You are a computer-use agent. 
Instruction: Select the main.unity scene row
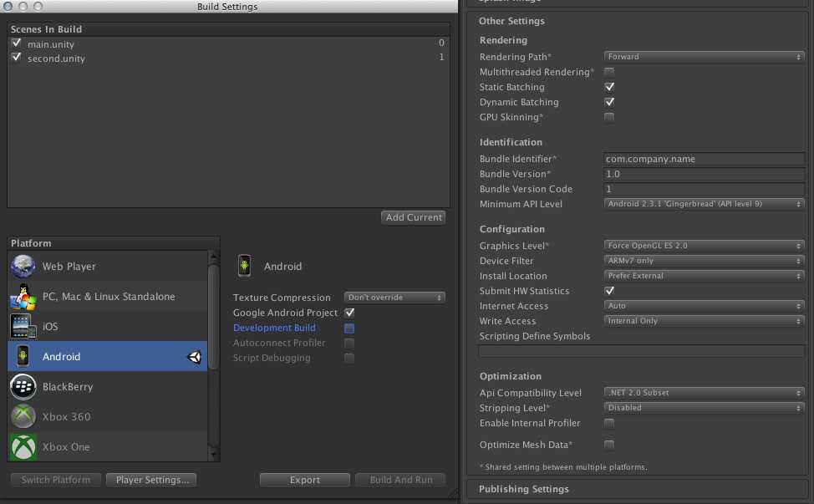(x=228, y=43)
